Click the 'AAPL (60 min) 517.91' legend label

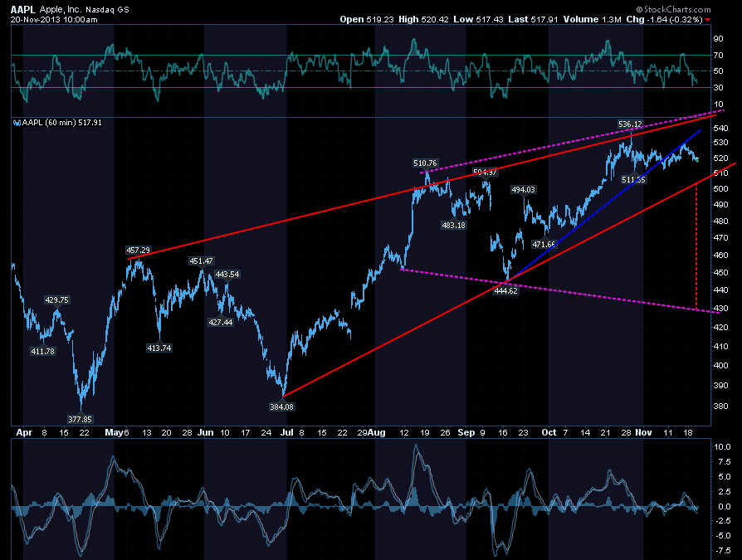[62, 123]
